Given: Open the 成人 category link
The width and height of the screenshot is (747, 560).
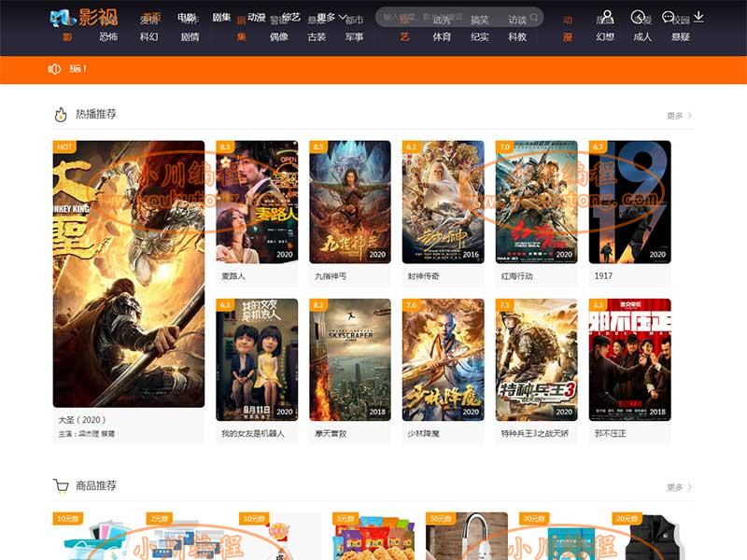Looking at the screenshot, I should (642, 36).
